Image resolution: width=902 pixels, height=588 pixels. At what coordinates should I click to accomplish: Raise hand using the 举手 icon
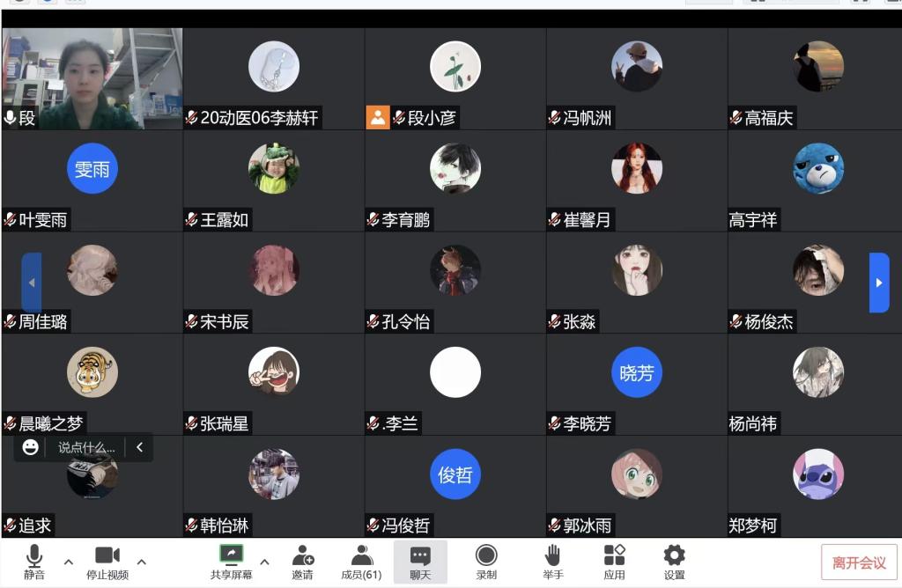(553, 562)
